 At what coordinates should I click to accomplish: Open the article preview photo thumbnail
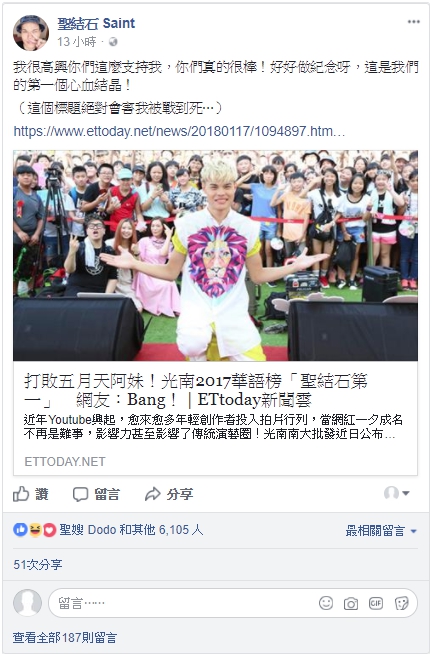click(215, 255)
